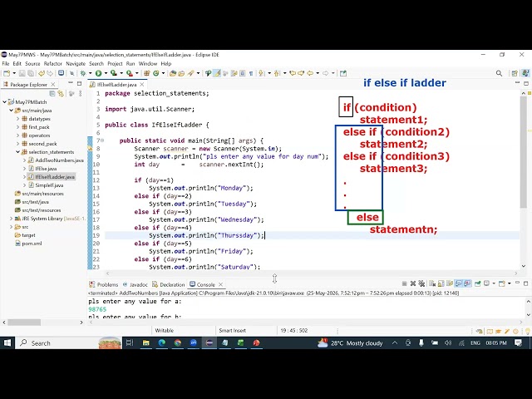Open the Open Console dropdown arrow
This screenshot has width=532, height=399.
click(510, 283)
